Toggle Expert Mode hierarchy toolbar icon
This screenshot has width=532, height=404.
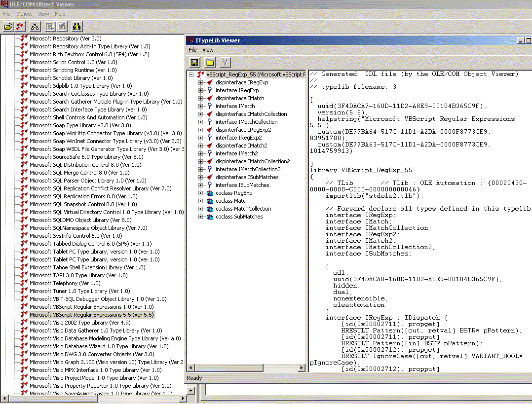pyautogui.click(x=35, y=26)
